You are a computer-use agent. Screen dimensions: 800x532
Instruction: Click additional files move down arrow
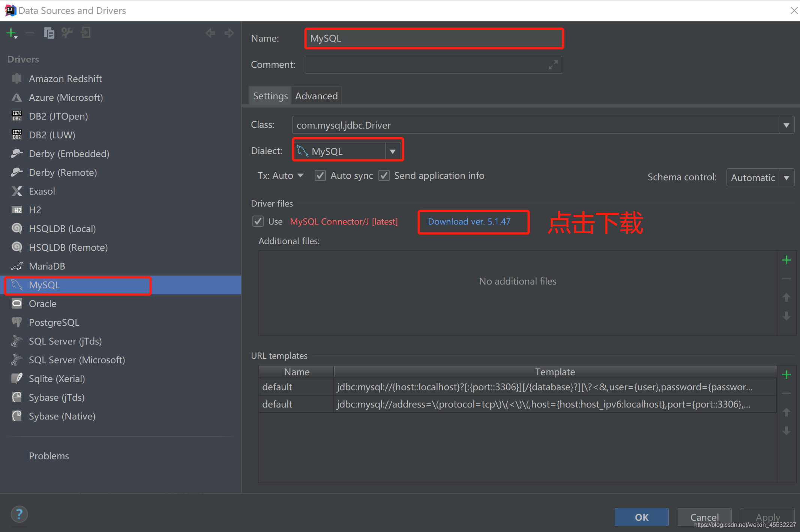click(x=786, y=316)
